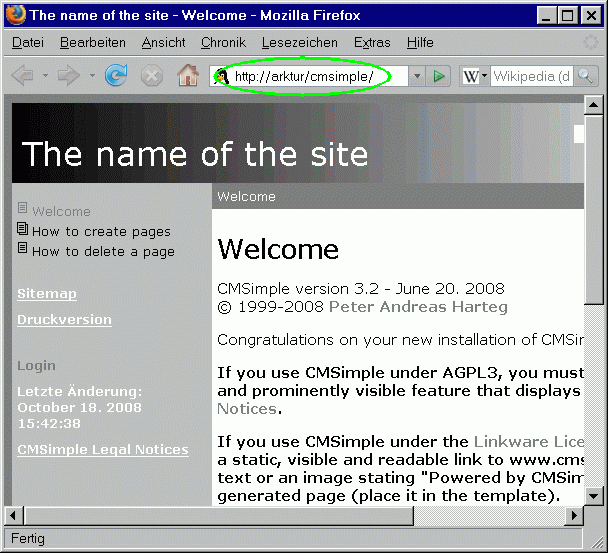Click the horizontal scrollbar left arrow
The height and width of the screenshot is (553, 608).
tap(14, 516)
